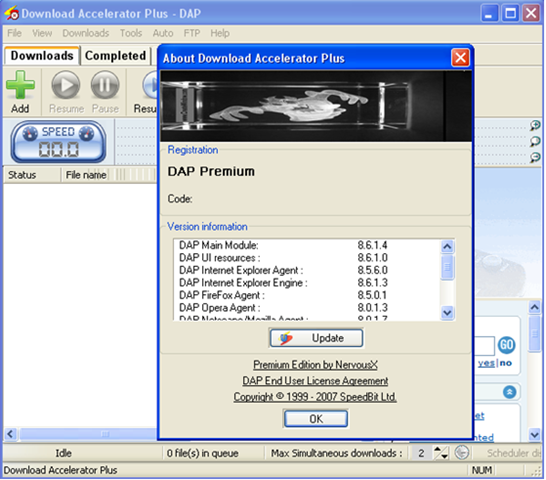Click the bottom magnifier zoom icon
Image resolution: width=546 pixels, height=480 pixels.
tap(535, 157)
